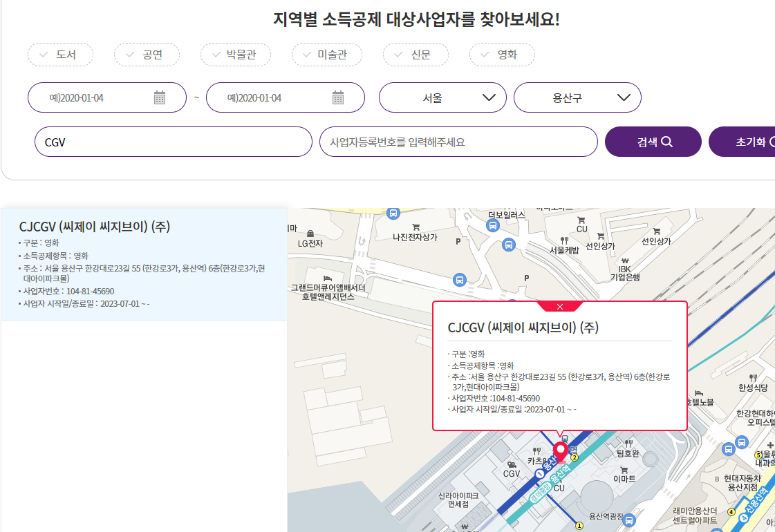Click the bus stop icon near 현대자동차 용산지점
The width and height of the screenshot is (775, 532).
pos(729,450)
